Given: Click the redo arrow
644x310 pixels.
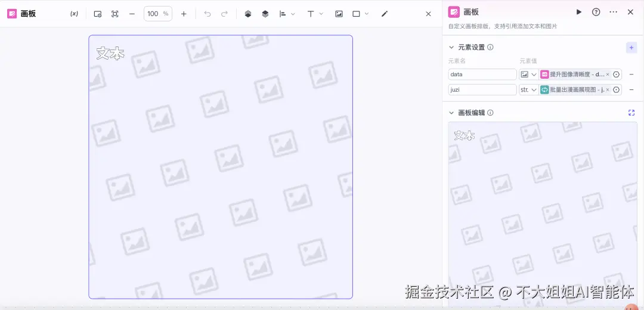Looking at the screenshot, I should [224, 14].
